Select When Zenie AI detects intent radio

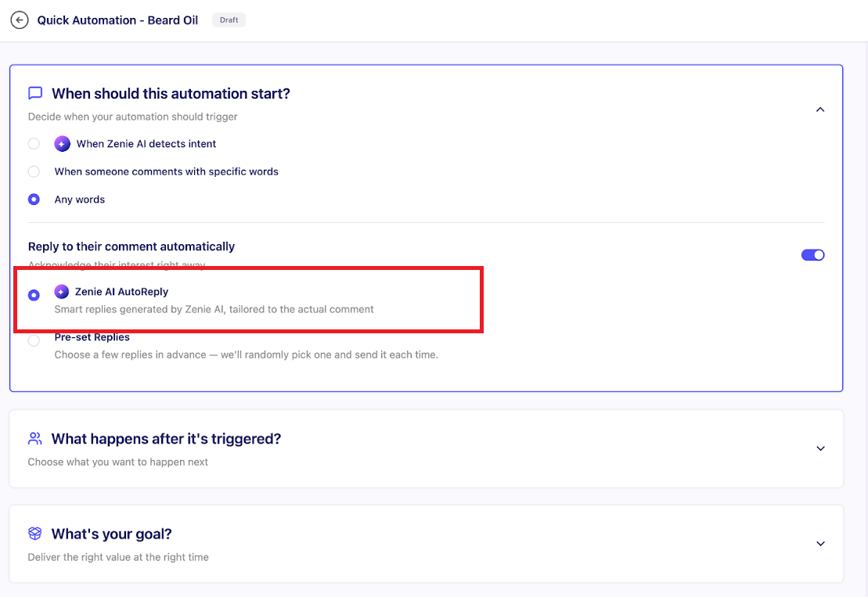click(x=34, y=144)
